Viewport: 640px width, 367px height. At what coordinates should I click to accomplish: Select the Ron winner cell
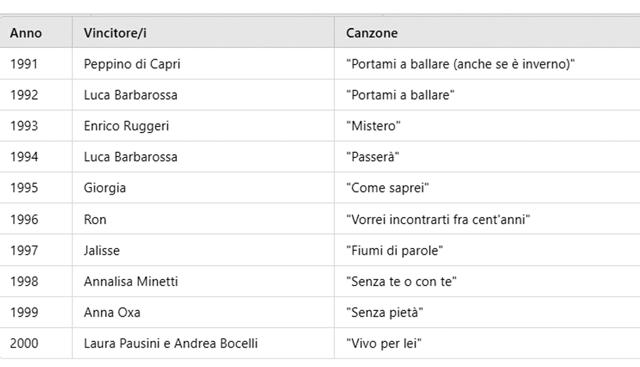203,219
